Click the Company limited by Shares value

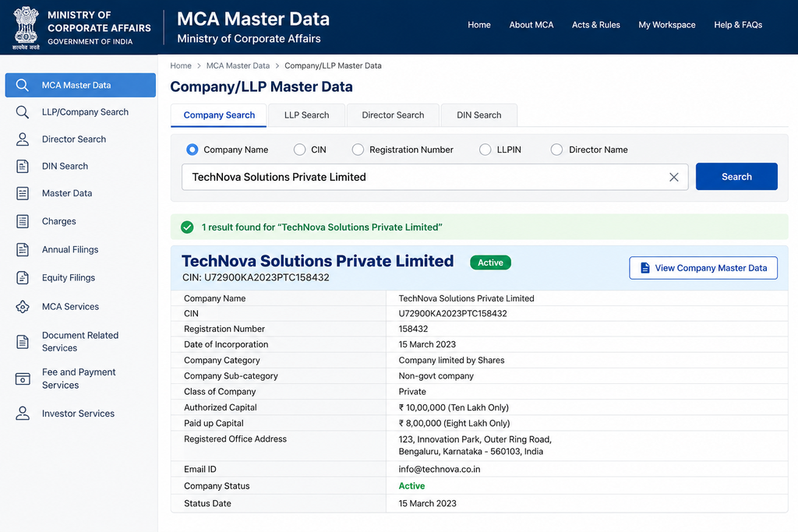[451, 360]
